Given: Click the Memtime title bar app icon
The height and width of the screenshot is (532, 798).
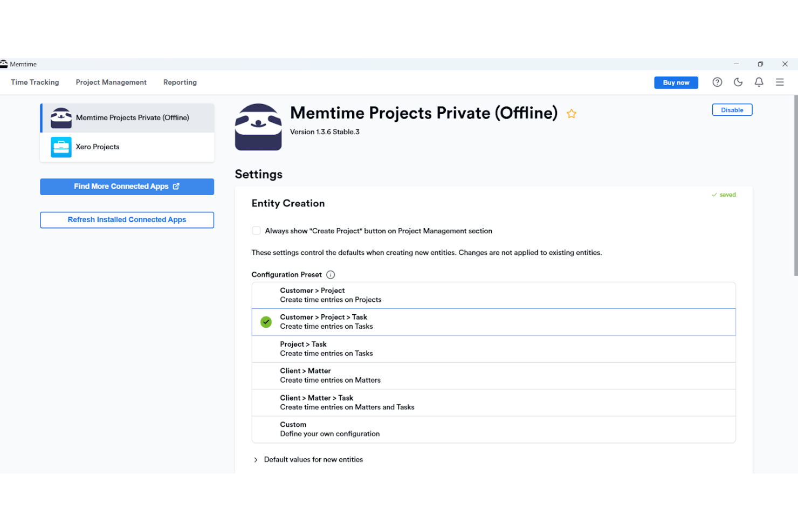Looking at the screenshot, I should pos(4,64).
